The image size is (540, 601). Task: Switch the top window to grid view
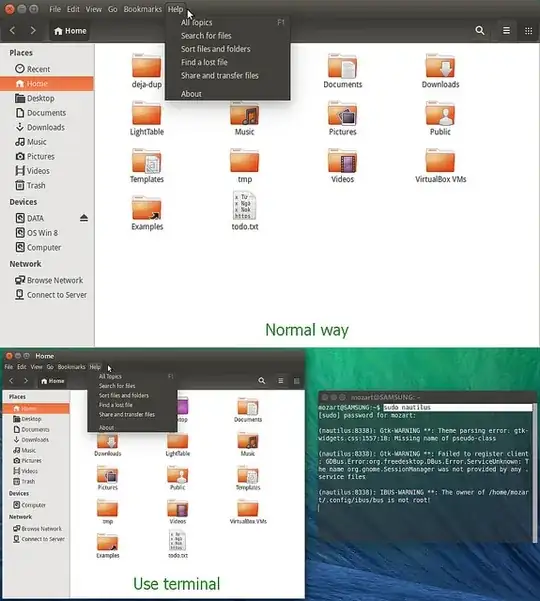pyautogui.click(x=529, y=31)
